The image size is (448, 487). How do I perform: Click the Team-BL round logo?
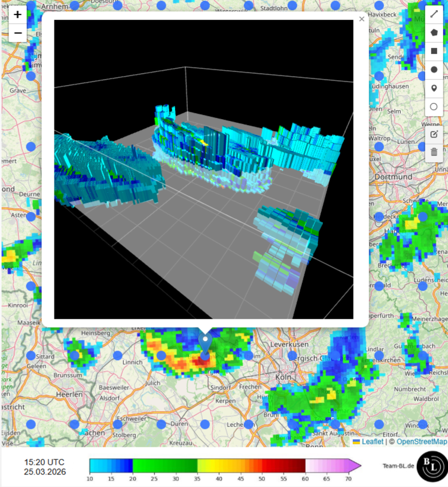click(432, 466)
